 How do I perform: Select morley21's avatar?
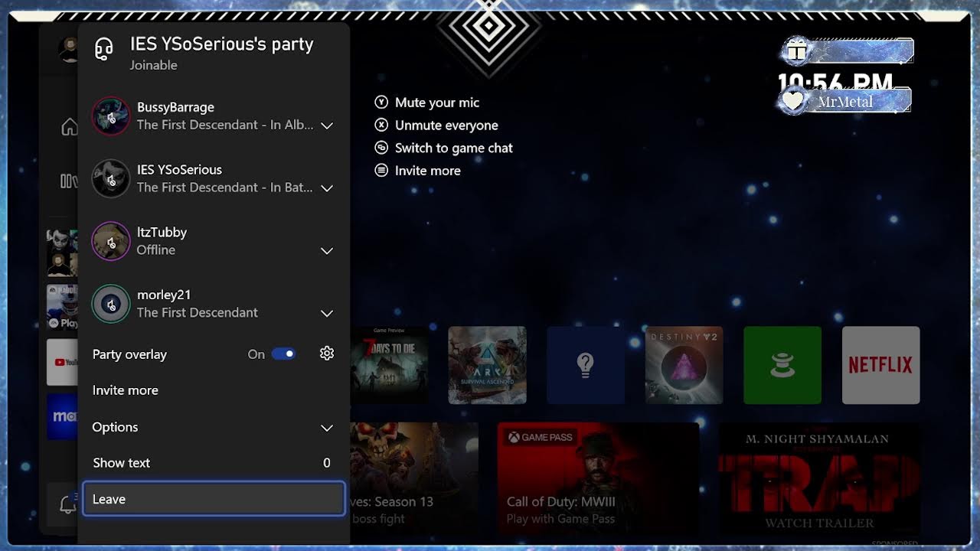click(x=111, y=304)
